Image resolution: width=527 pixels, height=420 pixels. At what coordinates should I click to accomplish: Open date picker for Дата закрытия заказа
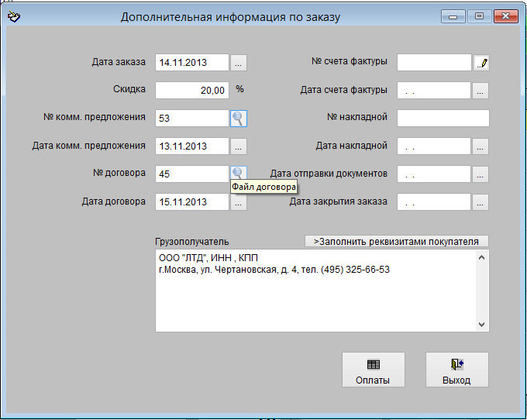pyautogui.click(x=480, y=202)
